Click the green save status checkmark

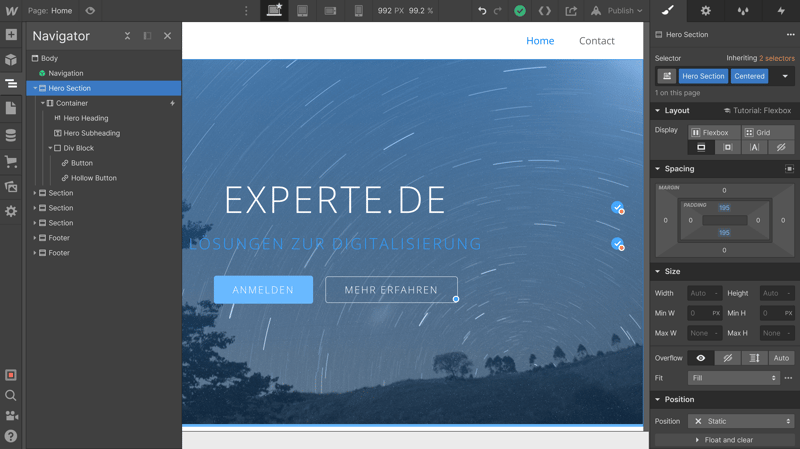point(520,11)
